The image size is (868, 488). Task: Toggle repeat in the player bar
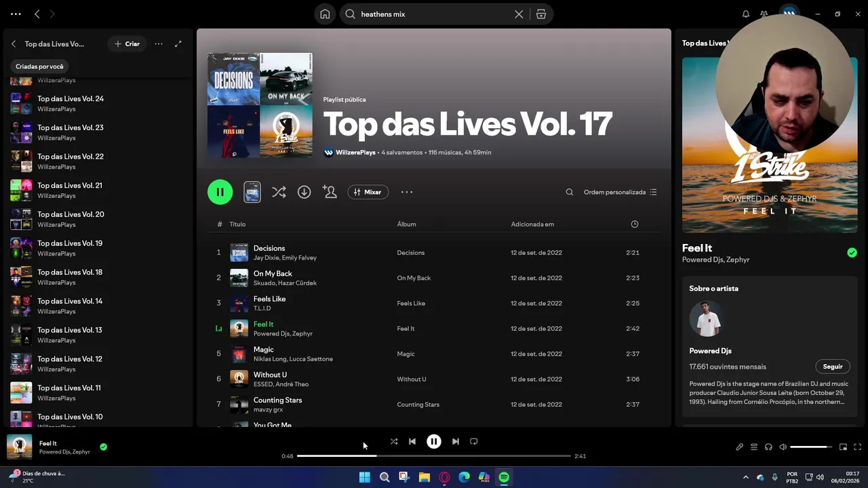[474, 441]
